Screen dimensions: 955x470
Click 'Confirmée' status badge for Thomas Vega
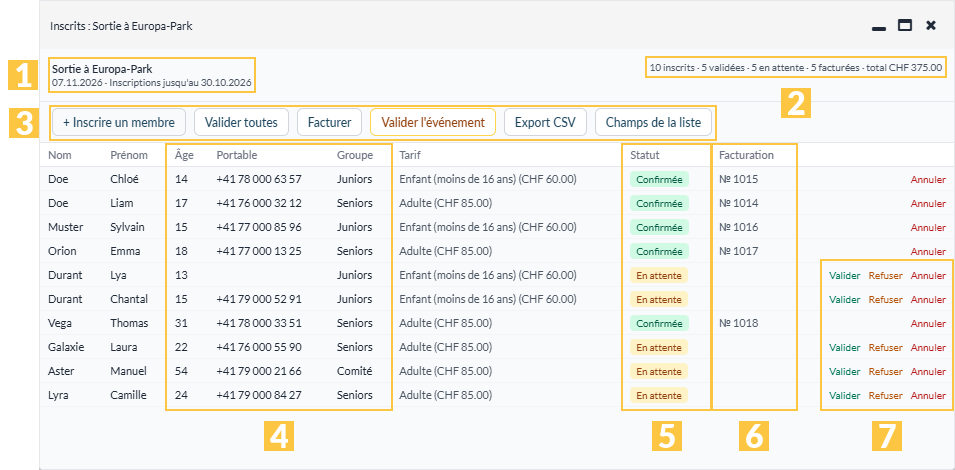[x=659, y=323]
